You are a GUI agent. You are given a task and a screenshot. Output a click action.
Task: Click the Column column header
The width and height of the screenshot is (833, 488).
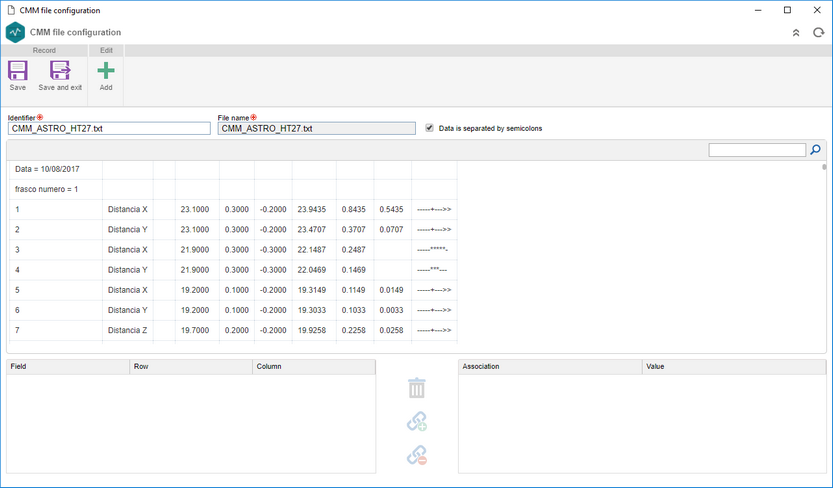coord(314,366)
